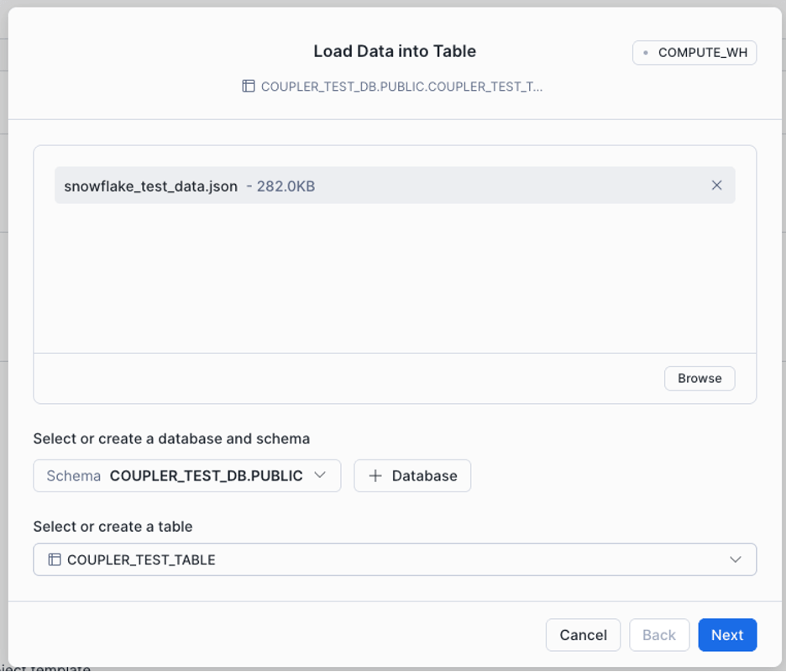Image resolution: width=786 pixels, height=672 pixels.
Task: Create a new database with + Database
Action: (x=412, y=475)
